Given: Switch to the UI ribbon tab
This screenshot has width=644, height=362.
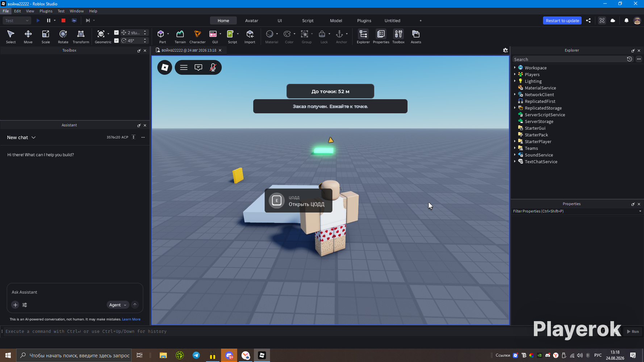Looking at the screenshot, I should coord(280,21).
